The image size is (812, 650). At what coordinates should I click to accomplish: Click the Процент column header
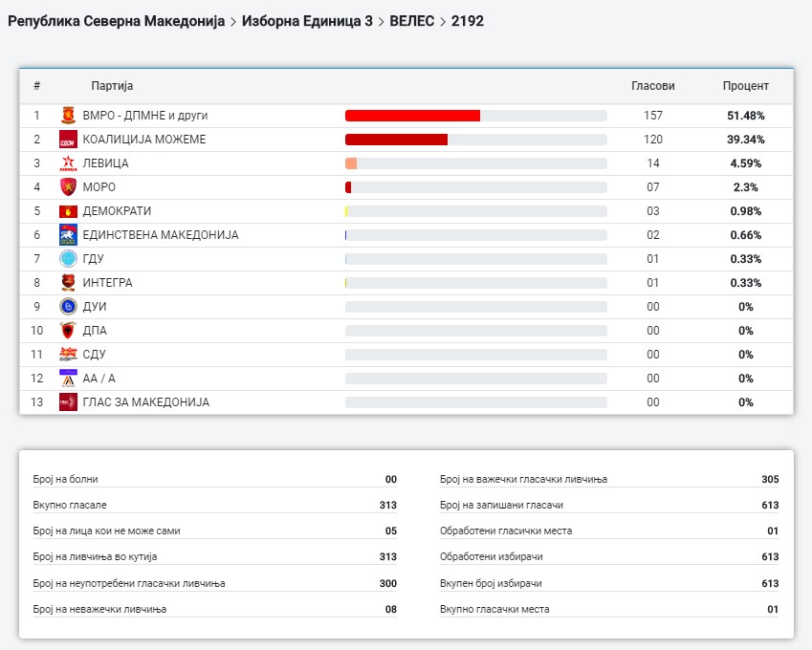coord(745,86)
